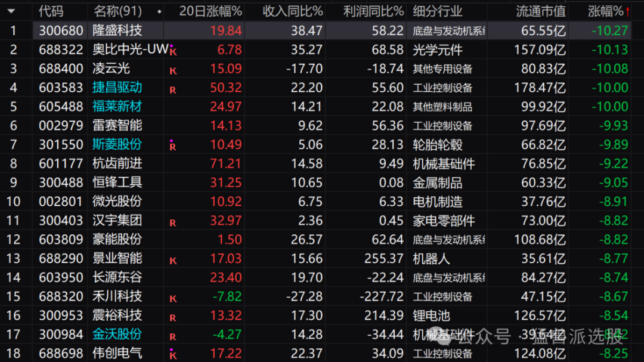
Task: Select stock name 汉宇集团
Action: pyautogui.click(x=117, y=220)
